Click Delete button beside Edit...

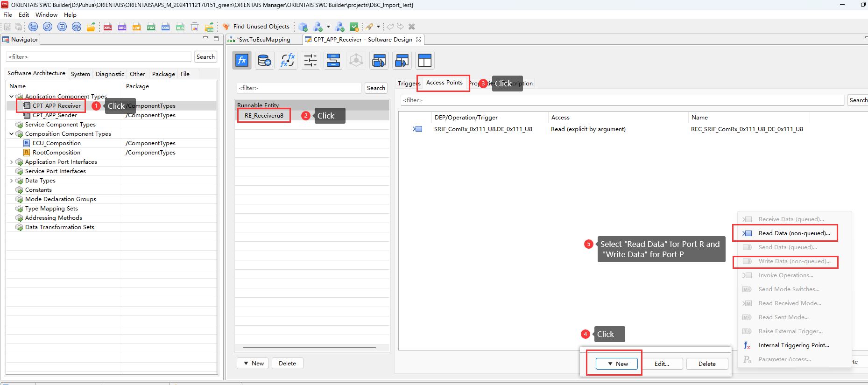[x=706, y=364]
